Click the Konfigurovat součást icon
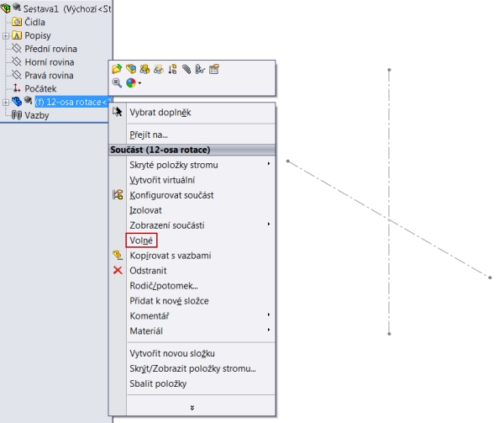Image resolution: width=504 pixels, height=423 pixels. (118, 194)
